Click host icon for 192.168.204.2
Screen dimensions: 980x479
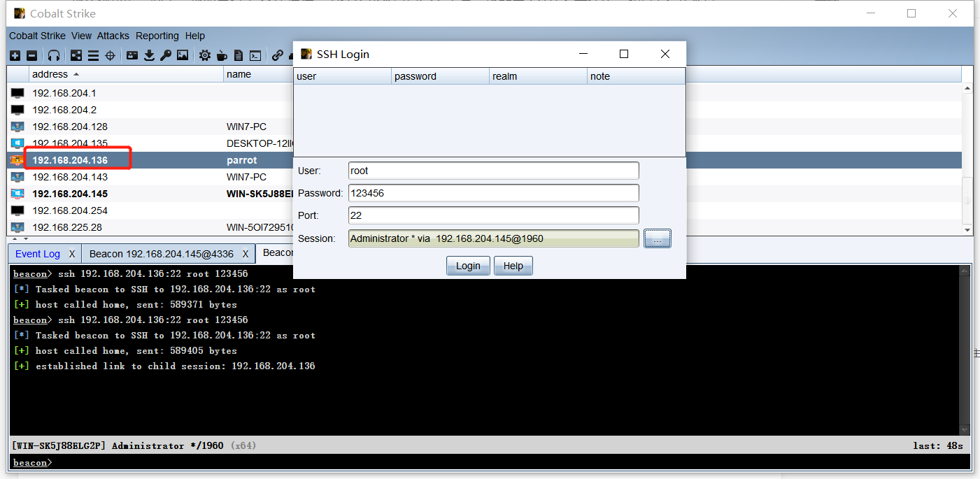click(17, 110)
